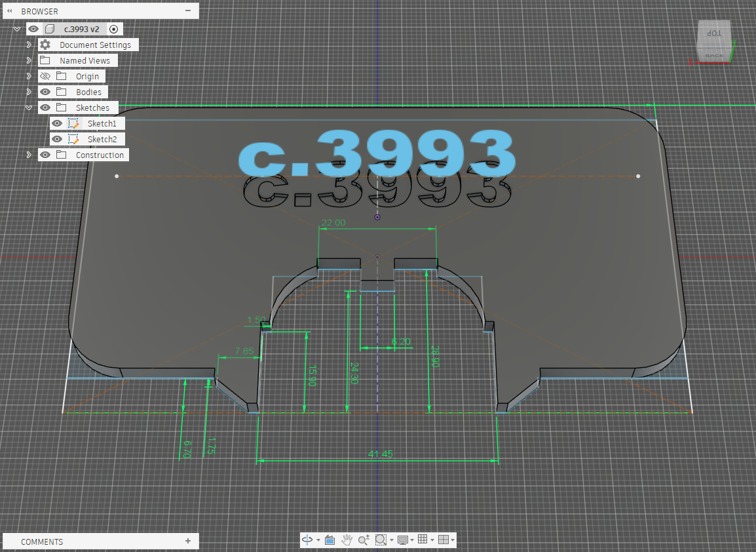Click the Zoom Window fit icon

pyautogui.click(x=381, y=540)
